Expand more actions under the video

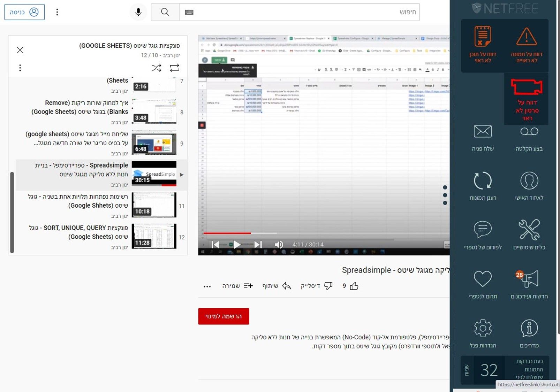(x=207, y=286)
